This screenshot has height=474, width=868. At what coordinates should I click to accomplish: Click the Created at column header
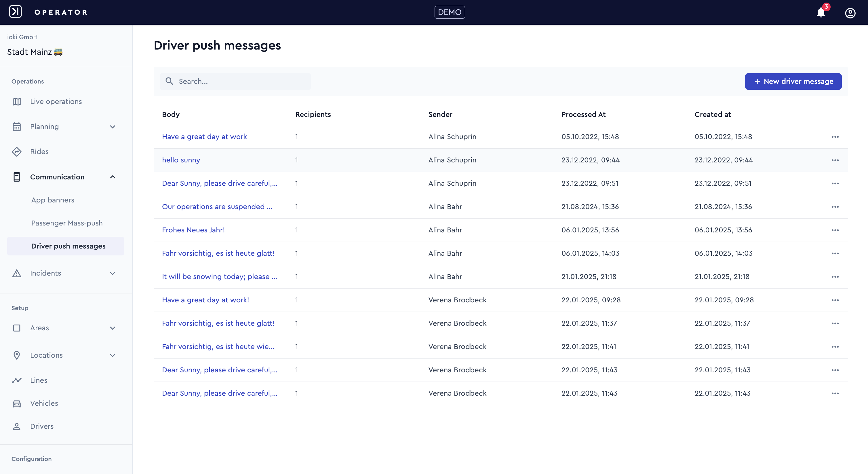click(712, 114)
